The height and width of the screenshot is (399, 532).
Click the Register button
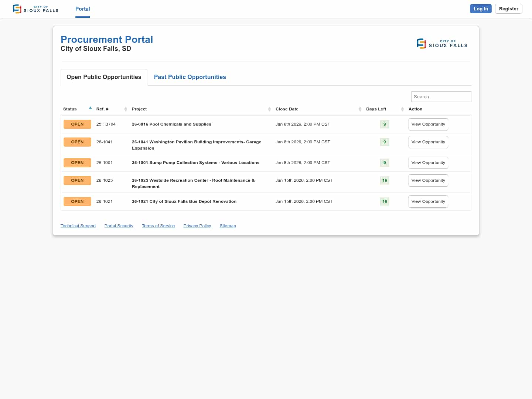(508, 9)
